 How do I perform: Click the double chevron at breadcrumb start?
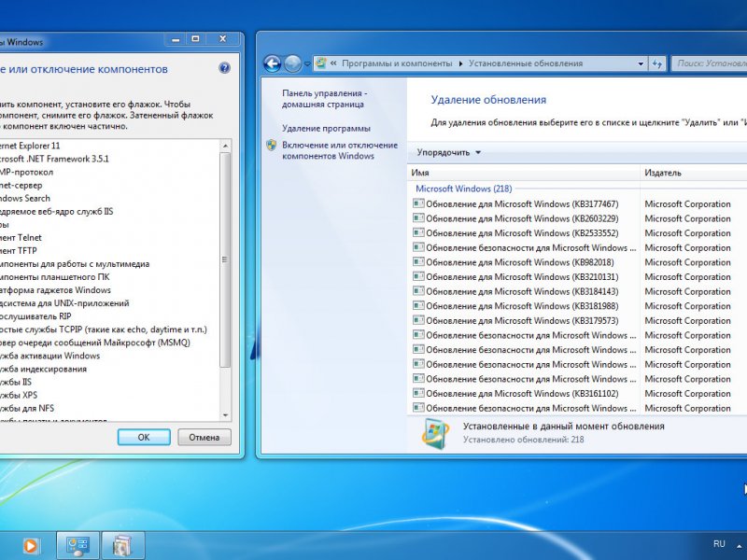tap(333, 63)
